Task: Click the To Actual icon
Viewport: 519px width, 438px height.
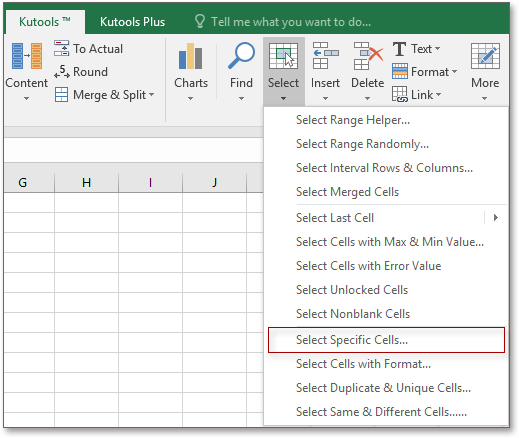Action: pos(61,48)
